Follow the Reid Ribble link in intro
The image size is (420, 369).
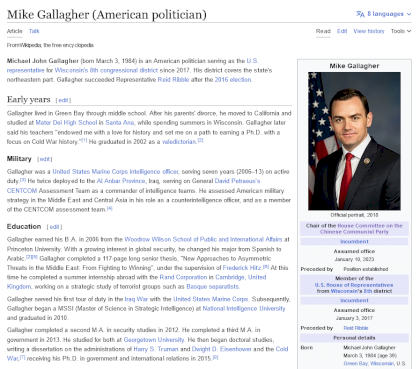(173, 80)
